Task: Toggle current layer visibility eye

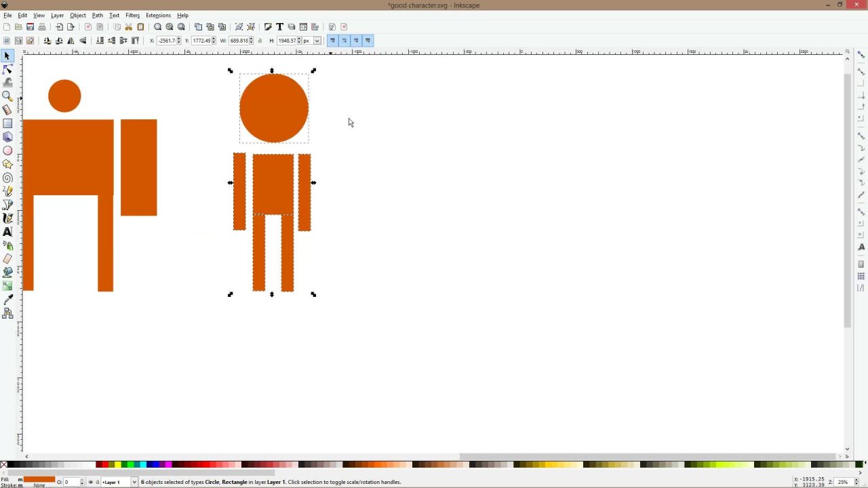Action: [91, 482]
